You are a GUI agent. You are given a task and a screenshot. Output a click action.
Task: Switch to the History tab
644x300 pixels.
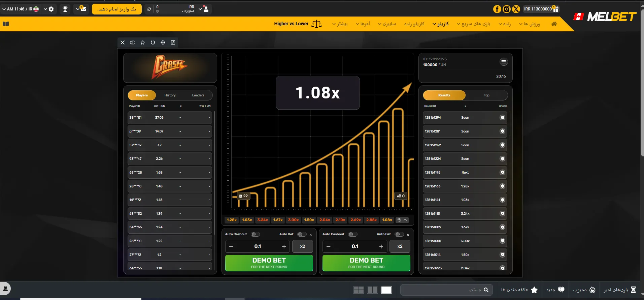170,95
